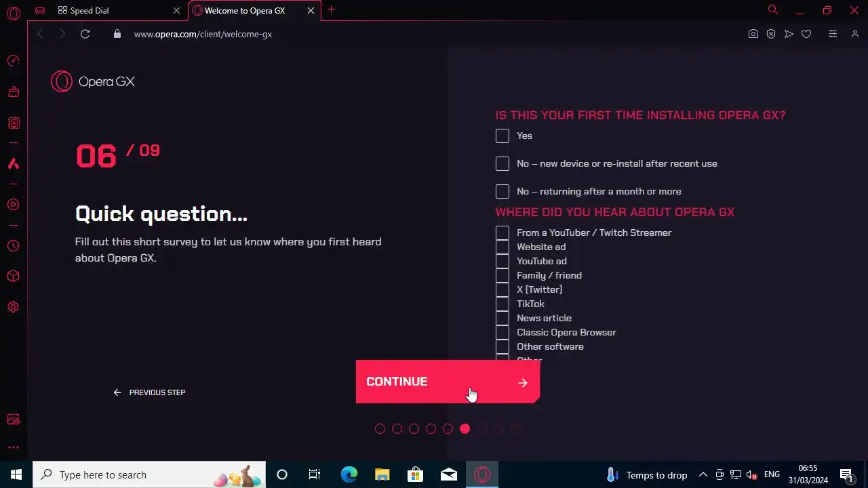
Task: Open File Explorer from taskbar
Action: pyautogui.click(x=382, y=474)
